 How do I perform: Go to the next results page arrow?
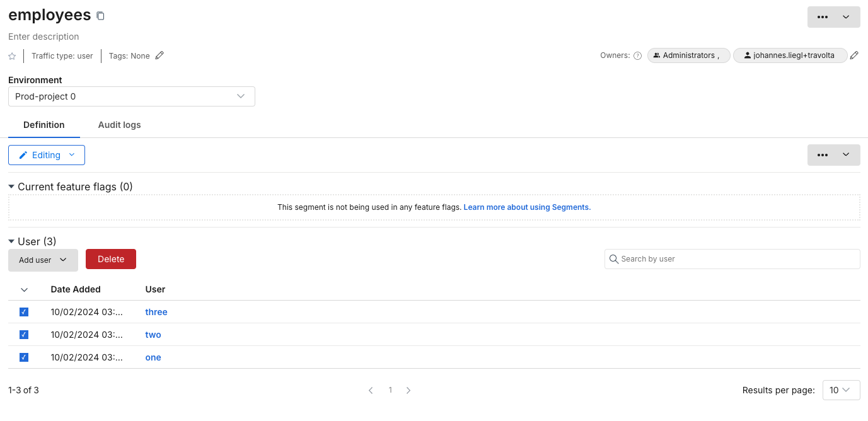pos(408,391)
